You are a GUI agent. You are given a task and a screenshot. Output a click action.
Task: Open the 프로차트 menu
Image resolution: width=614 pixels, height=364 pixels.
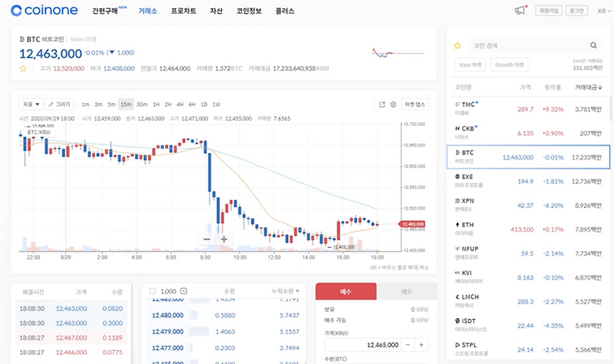[x=183, y=11]
